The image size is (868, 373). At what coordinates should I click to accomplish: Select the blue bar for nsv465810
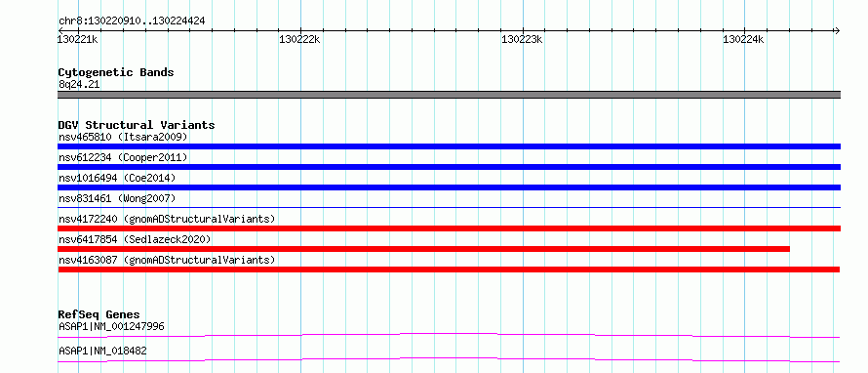tap(449, 146)
